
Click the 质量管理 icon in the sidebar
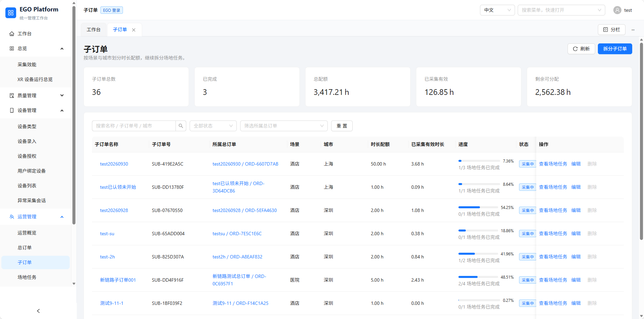coord(12,96)
